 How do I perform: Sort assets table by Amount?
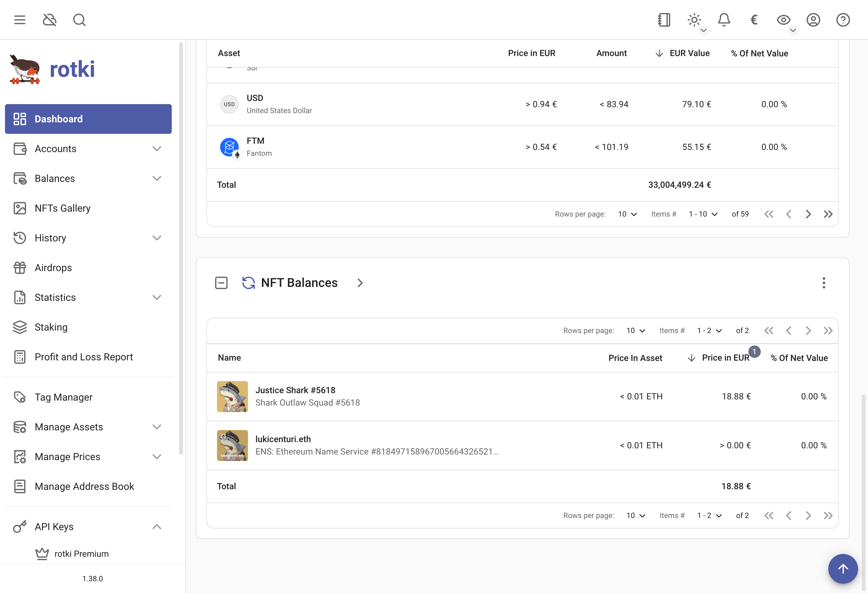coord(611,53)
